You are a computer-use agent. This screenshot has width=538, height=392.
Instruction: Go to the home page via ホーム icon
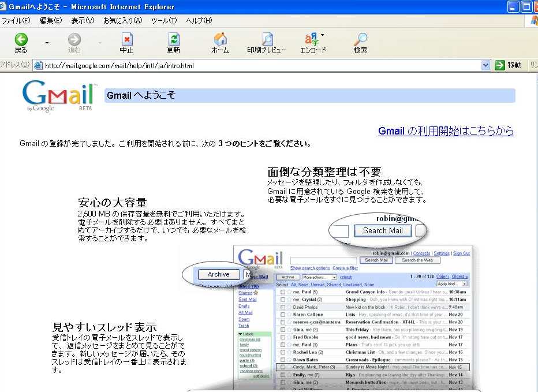point(221,39)
